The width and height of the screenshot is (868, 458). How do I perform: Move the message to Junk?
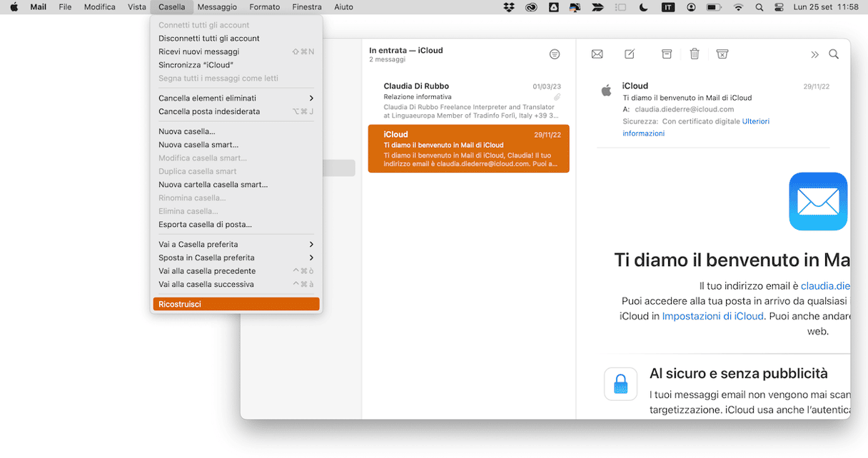[722, 54]
